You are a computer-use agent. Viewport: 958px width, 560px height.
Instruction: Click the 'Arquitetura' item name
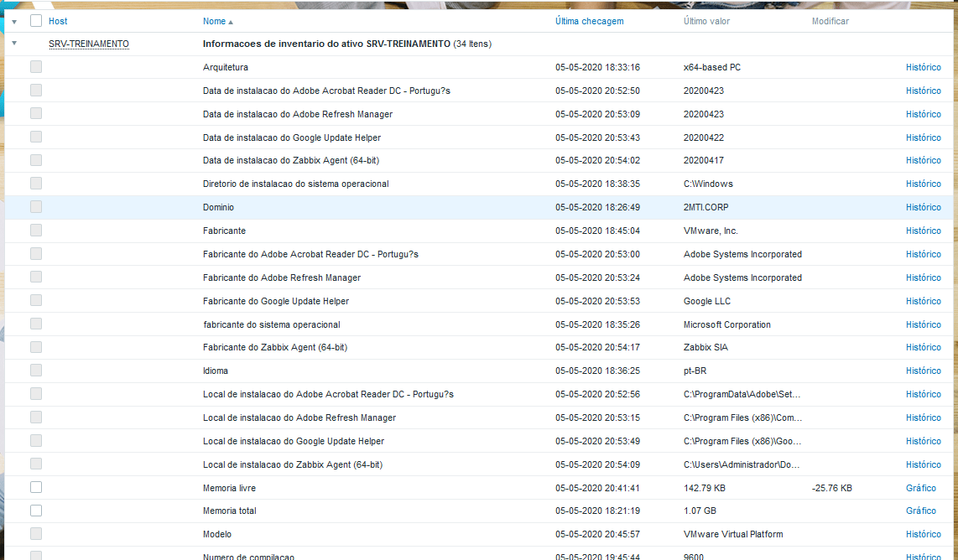pyautogui.click(x=226, y=67)
